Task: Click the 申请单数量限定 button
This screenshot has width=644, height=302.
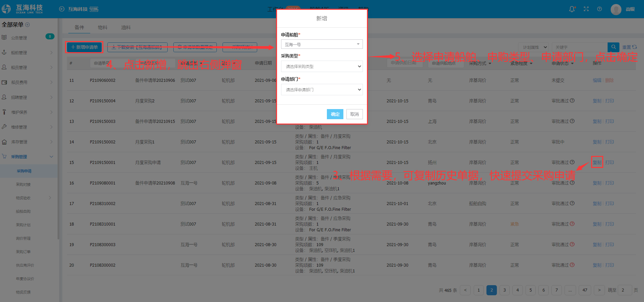Action: 195,47
